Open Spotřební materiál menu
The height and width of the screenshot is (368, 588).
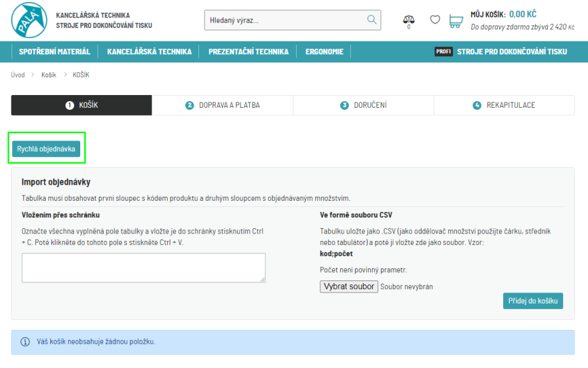54,52
